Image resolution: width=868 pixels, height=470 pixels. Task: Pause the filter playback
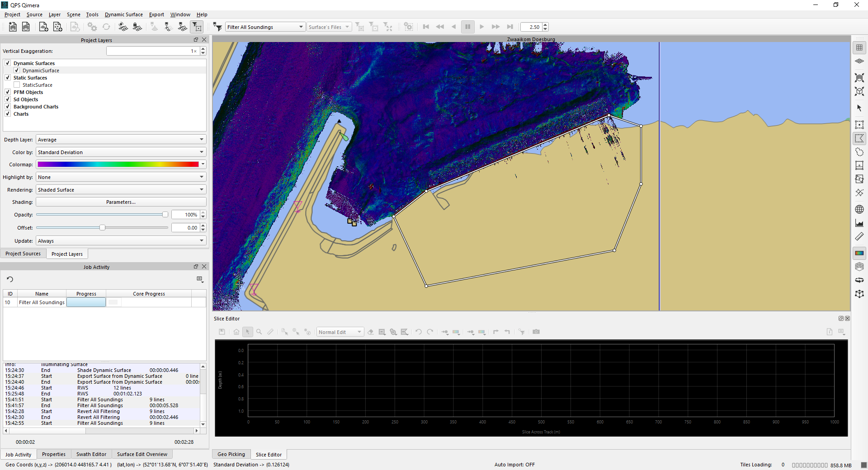[467, 27]
